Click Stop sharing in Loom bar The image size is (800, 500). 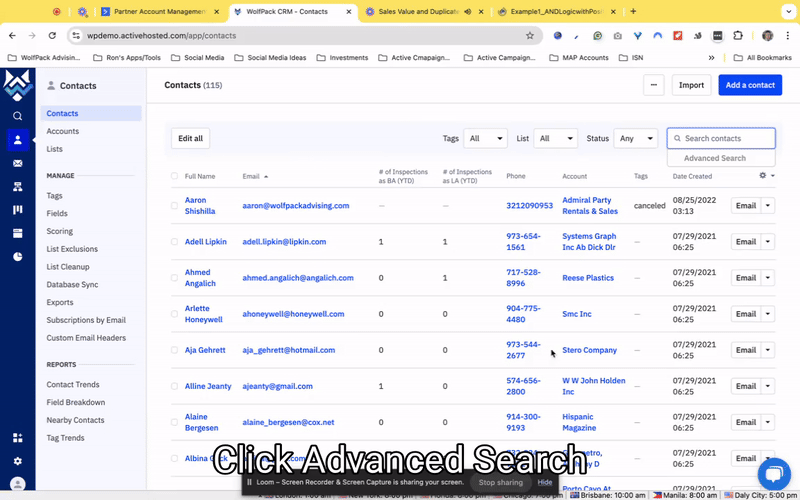[501, 482]
